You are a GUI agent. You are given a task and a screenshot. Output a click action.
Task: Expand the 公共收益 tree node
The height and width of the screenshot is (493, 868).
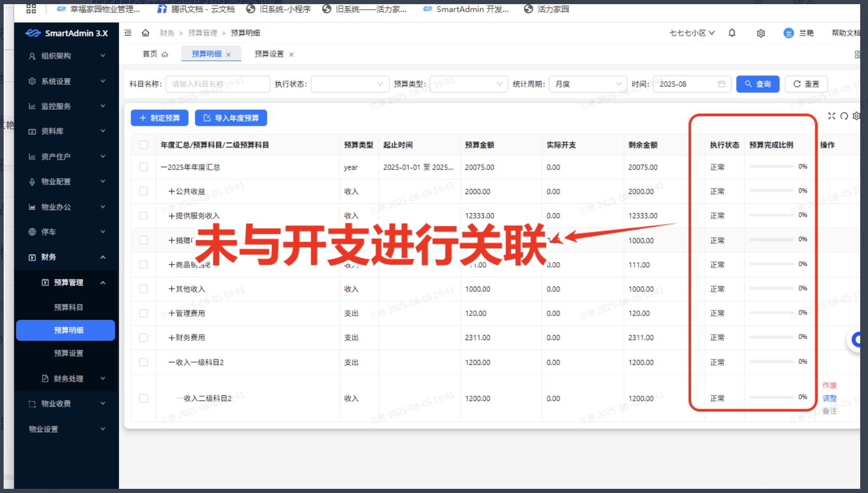[x=170, y=191]
